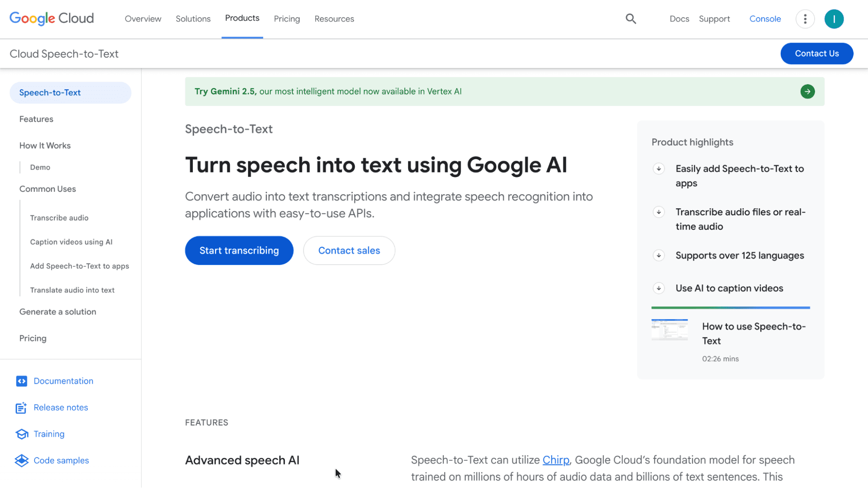Click the Contact Us button
The height and width of the screenshot is (488, 868).
click(816, 53)
